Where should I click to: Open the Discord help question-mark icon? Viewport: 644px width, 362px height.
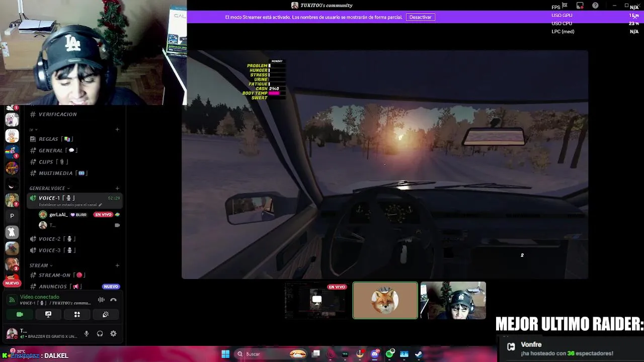tap(596, 6)
